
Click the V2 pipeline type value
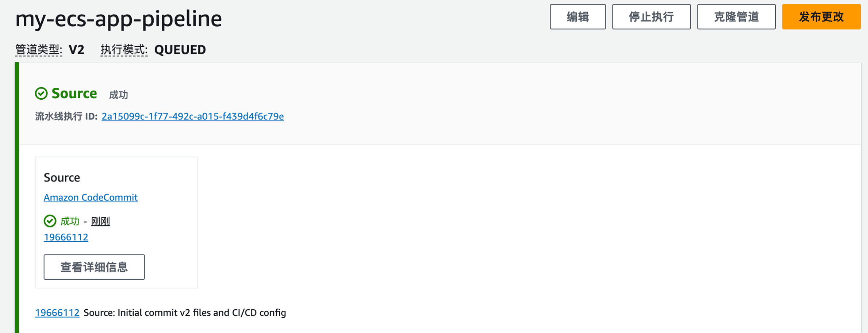pos(76,50)
